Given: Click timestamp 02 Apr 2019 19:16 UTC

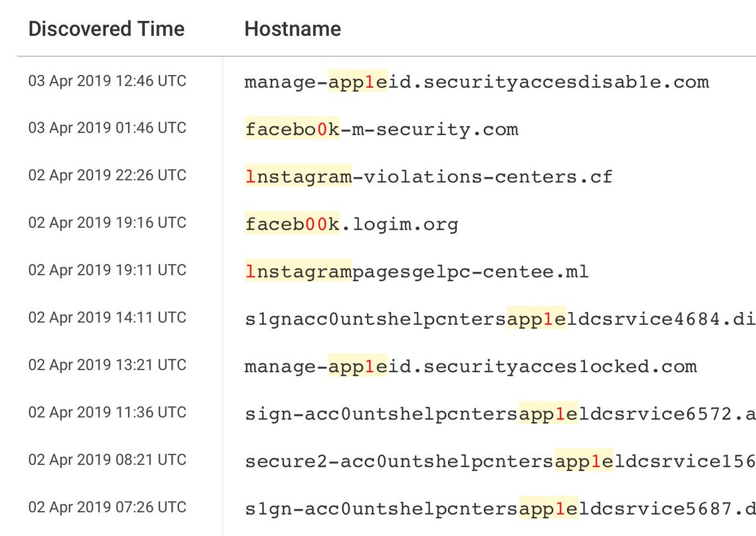Looking at the screenshot, I should [108, 223].
